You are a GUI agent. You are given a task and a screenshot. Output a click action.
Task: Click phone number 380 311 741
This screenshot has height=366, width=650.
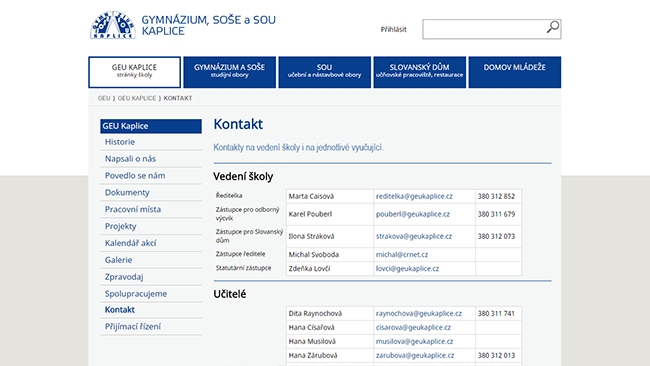496,313
